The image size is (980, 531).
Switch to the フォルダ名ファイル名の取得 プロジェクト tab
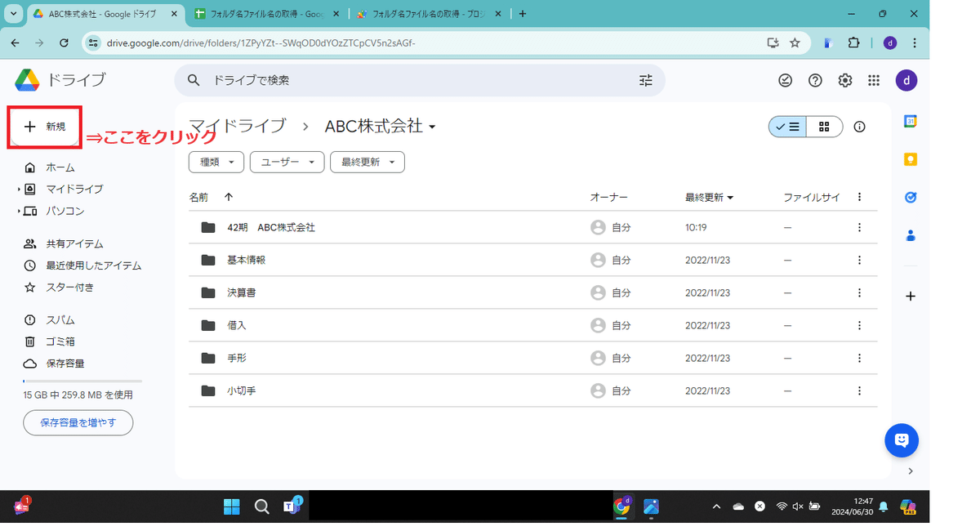pos(430,14)
